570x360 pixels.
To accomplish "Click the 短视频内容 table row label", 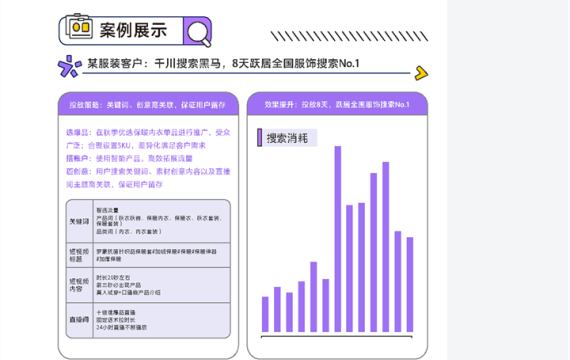I will pos(79,285).
